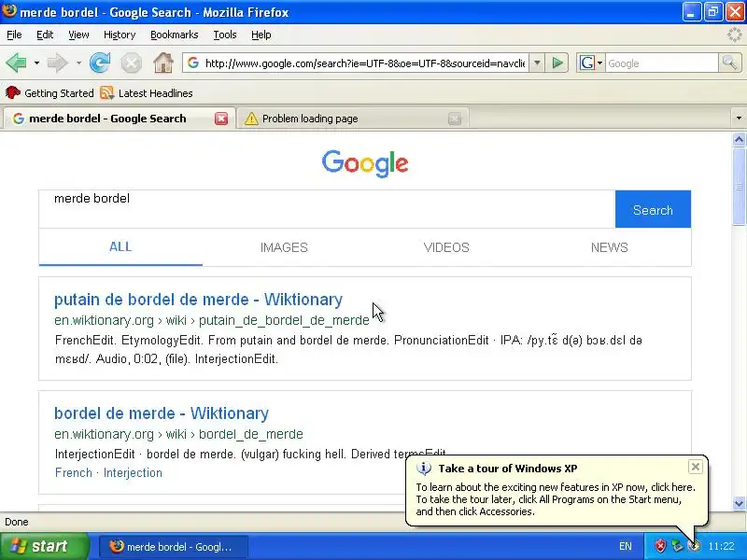Click the blue Search button
This screenshot has width=747, height=560.
653,209
